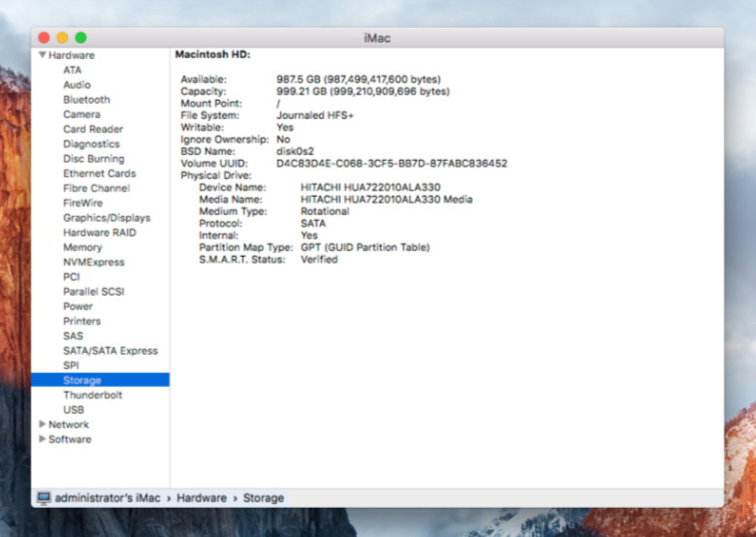Select SPI in the sidebar
The image size is (756, 537).
tap(71, 365)
